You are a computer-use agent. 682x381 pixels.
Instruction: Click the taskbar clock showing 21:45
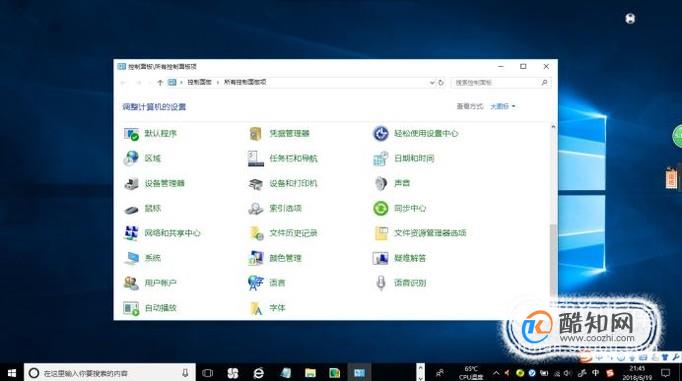638,373
